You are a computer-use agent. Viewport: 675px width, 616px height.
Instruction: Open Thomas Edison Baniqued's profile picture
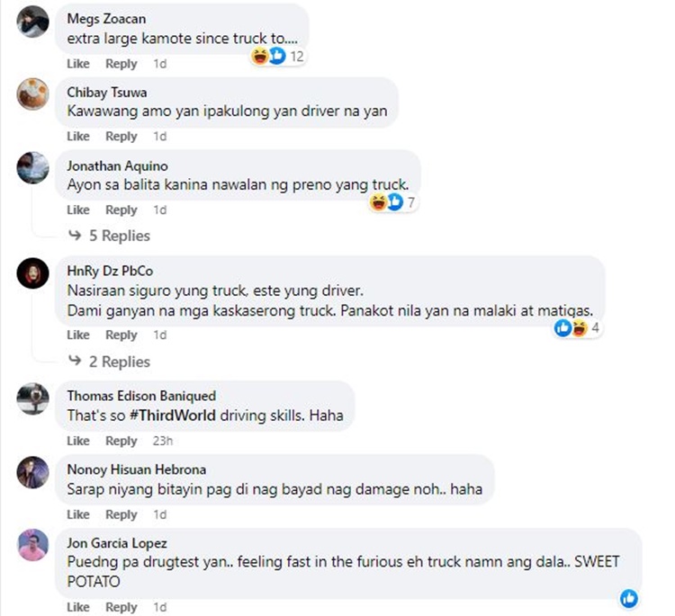coord(32,398)
